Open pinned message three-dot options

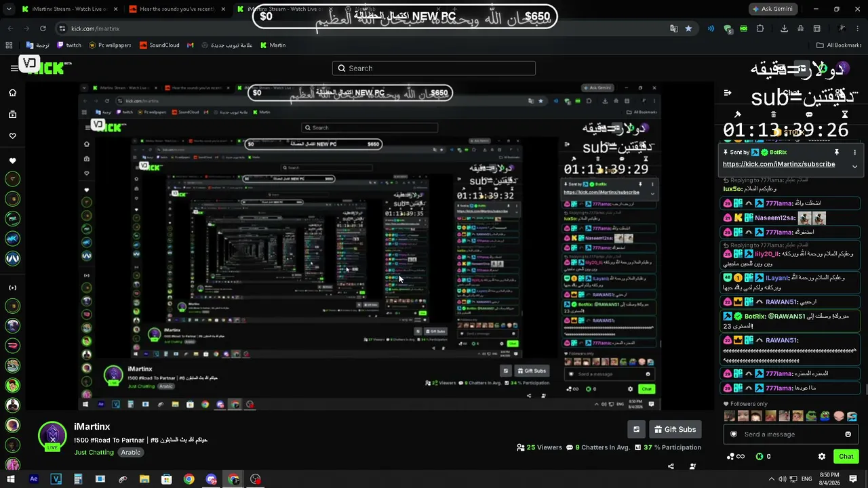click(854, 152)
